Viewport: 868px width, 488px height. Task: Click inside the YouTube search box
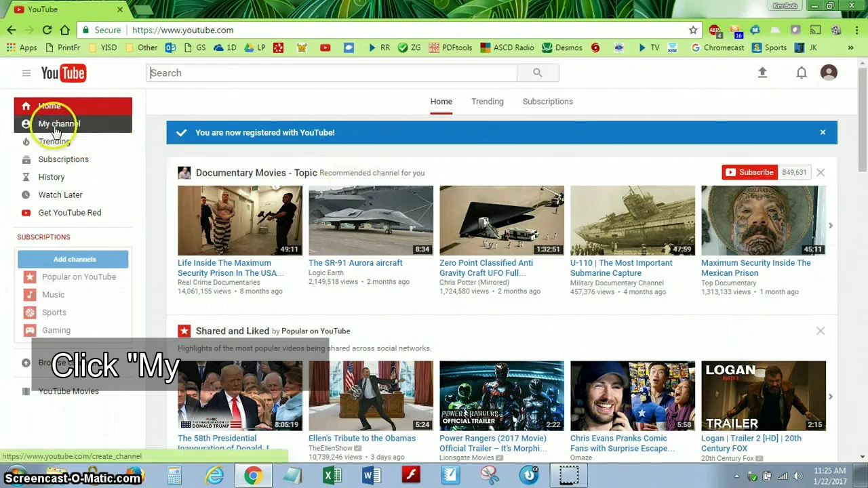(x=332, y=73)
